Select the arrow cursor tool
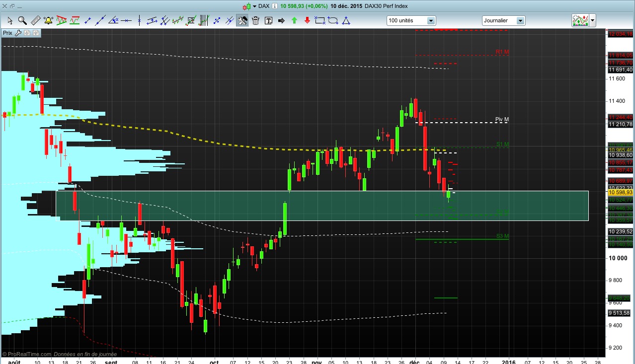Viewport: 635px width, 364px height. click(10, 20)
